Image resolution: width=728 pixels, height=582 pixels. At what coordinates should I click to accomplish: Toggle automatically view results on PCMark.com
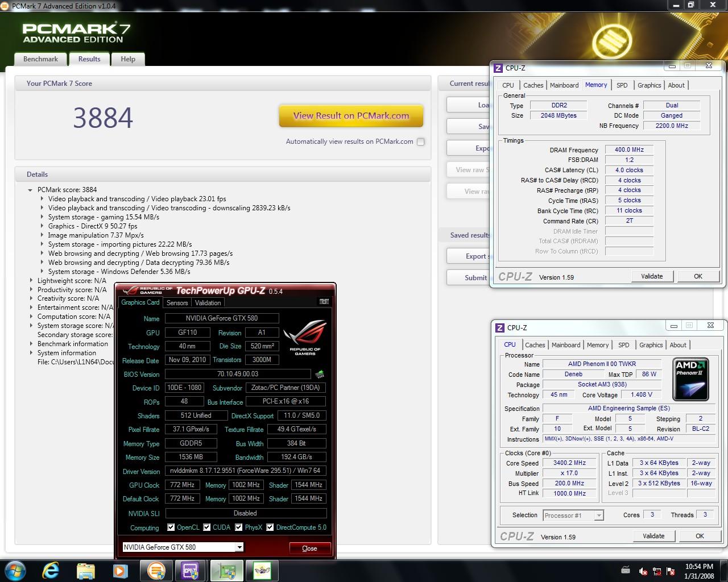click(x=421, y=142)
